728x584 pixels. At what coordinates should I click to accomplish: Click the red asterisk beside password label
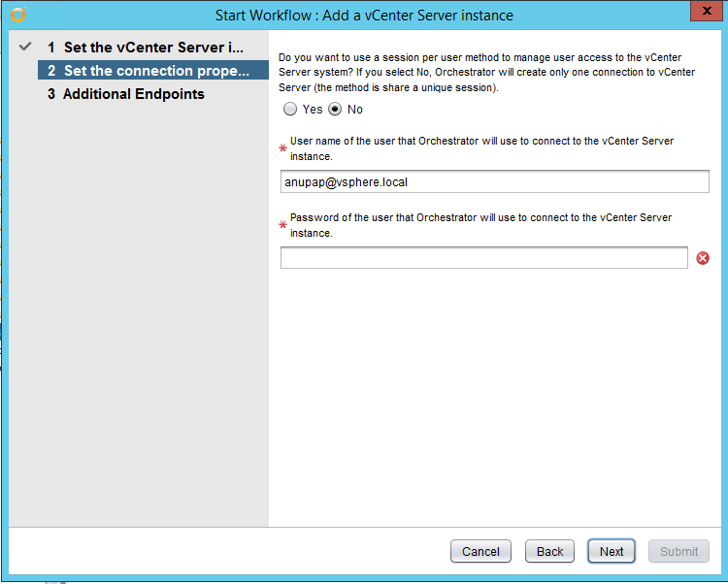tap(283, 225)
